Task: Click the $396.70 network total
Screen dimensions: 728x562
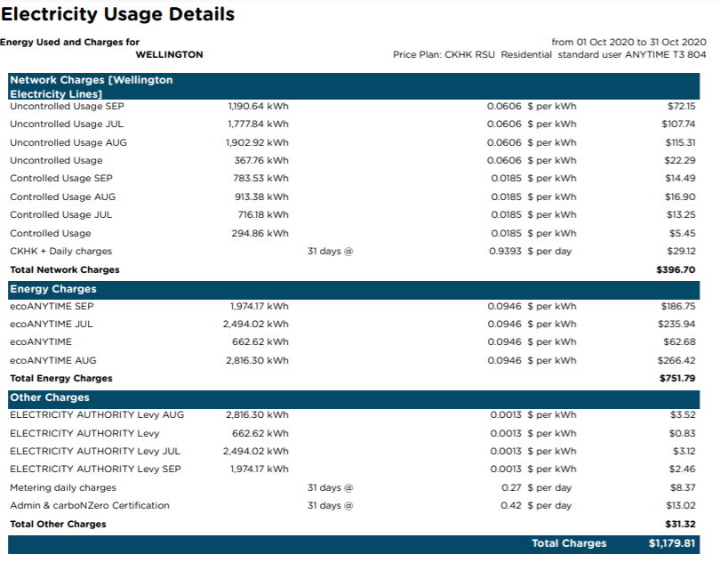Action: (x=676, y=269)
